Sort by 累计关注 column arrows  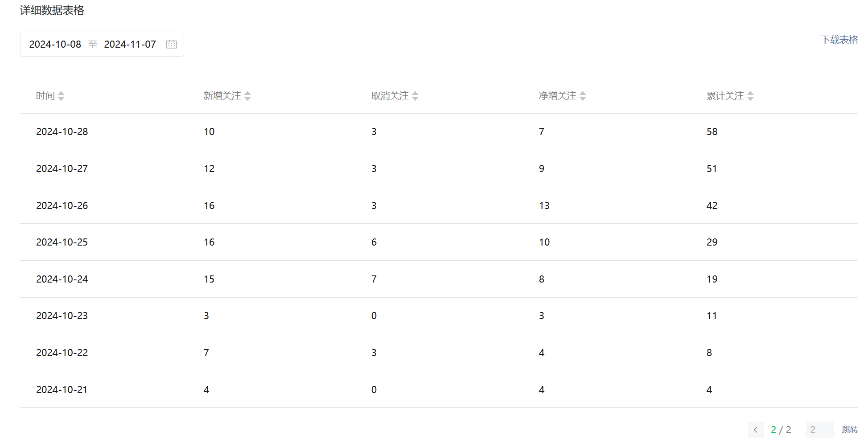(750, 96)
